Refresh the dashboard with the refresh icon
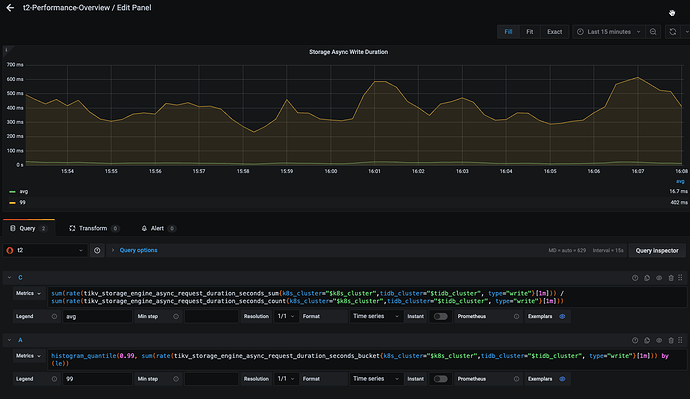This screenshot has height=399, width=690. coord(673,32)
